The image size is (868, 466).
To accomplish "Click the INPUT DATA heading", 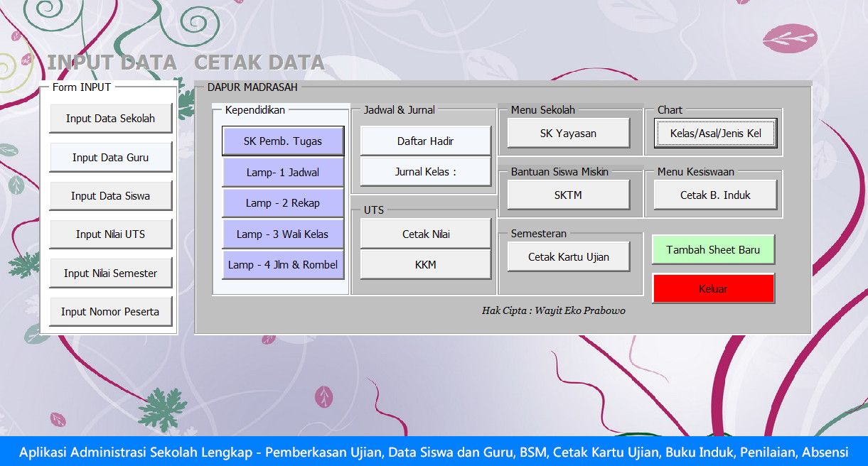I will click(x=112, y=63).
